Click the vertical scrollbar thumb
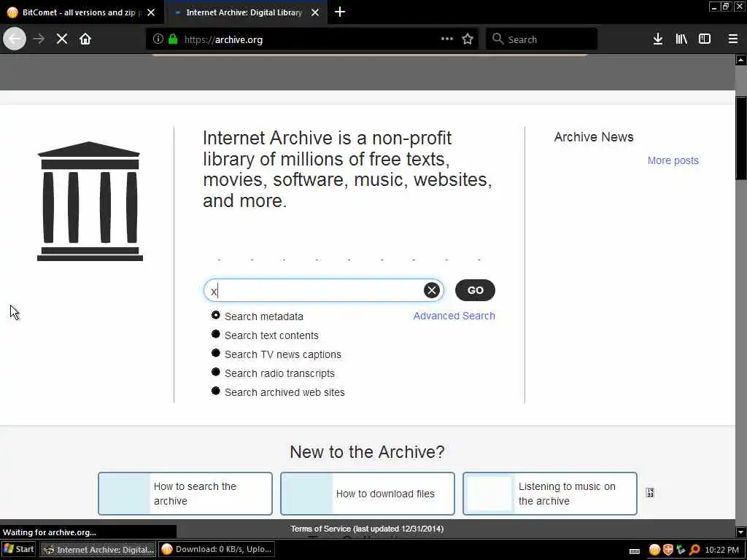The height and width of the screenshot is (560, 747). [741, 138]
